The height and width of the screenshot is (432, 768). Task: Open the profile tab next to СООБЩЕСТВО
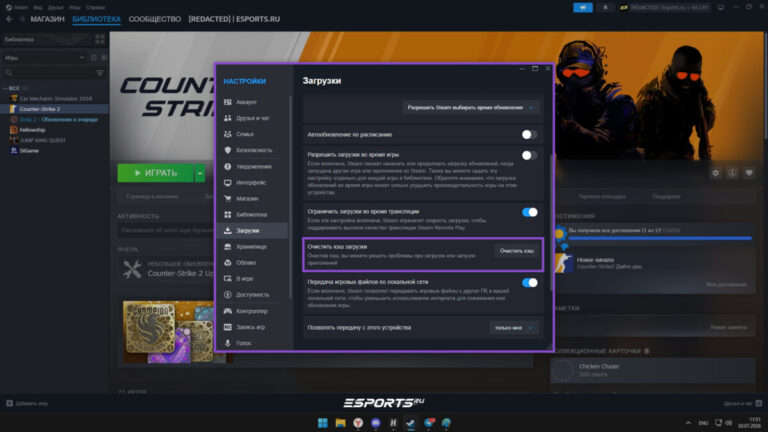tap(234, 19)
